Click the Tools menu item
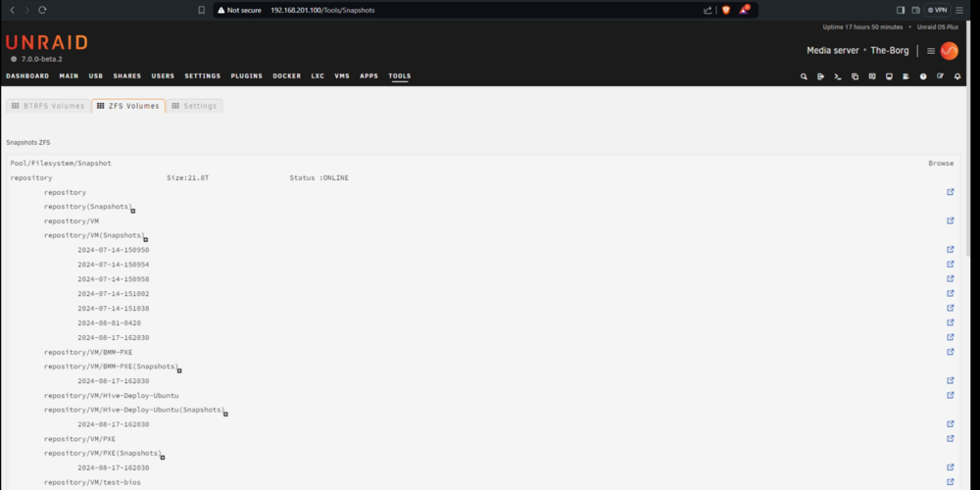 400,76
